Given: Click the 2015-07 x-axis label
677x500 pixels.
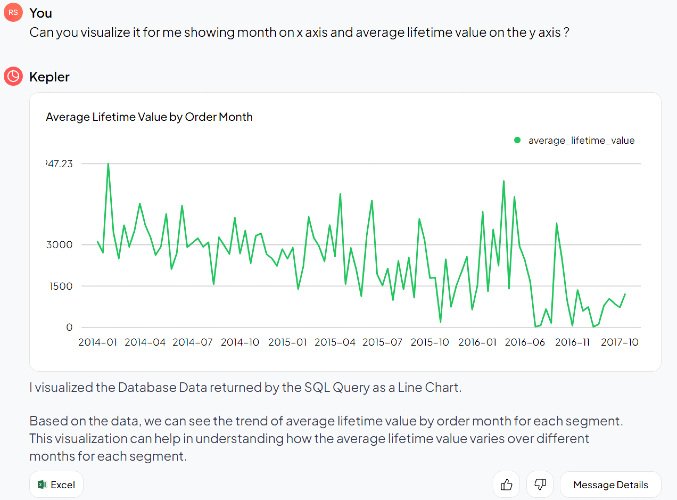Looking at the screenshot, I should [x=383, y=342].
